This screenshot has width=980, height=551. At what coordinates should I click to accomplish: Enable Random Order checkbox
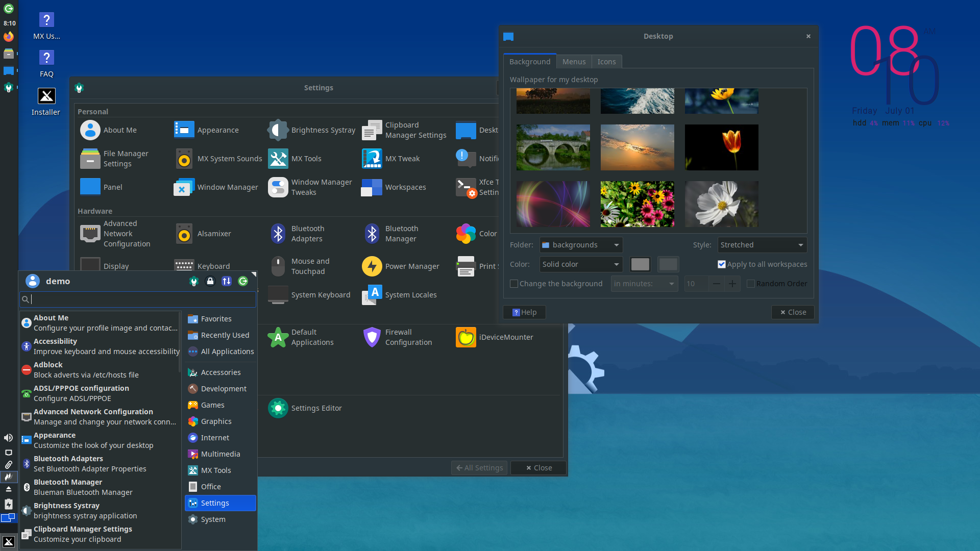pyautogui.click(x=751, y=284)
